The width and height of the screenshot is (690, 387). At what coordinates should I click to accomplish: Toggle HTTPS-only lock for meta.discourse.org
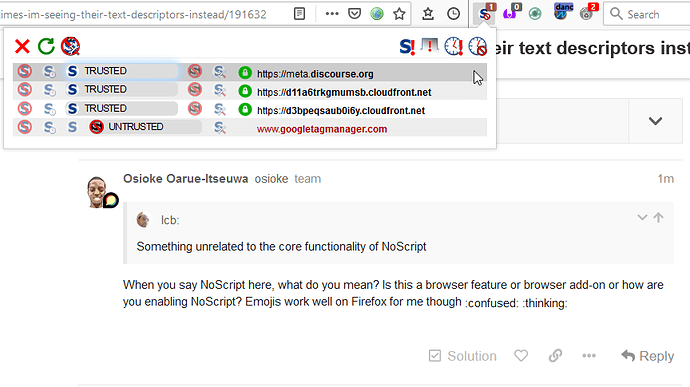245,73
